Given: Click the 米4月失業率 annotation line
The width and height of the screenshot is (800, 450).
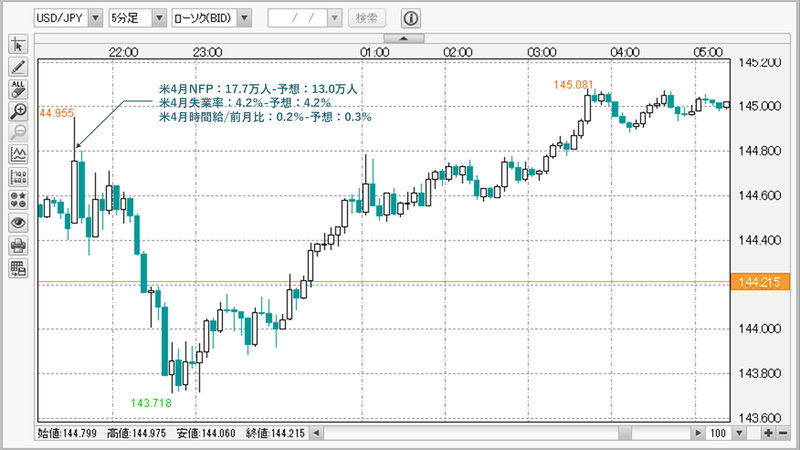Looking at the screenshot, I should [245, 103].
